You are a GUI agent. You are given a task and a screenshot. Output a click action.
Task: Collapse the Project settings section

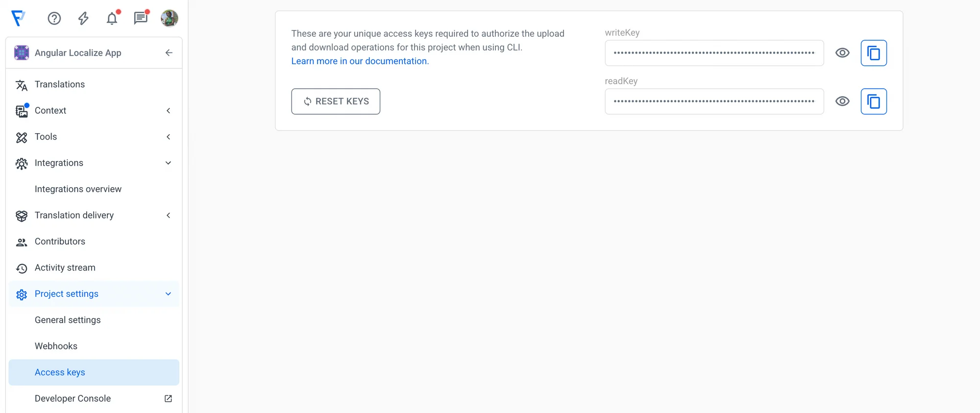(169, 294)
